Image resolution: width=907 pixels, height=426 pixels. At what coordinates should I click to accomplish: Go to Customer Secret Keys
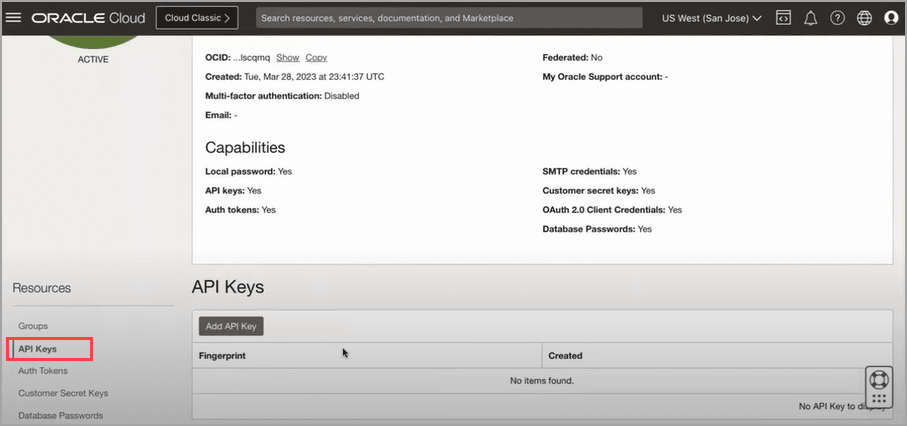click(63, 393)
